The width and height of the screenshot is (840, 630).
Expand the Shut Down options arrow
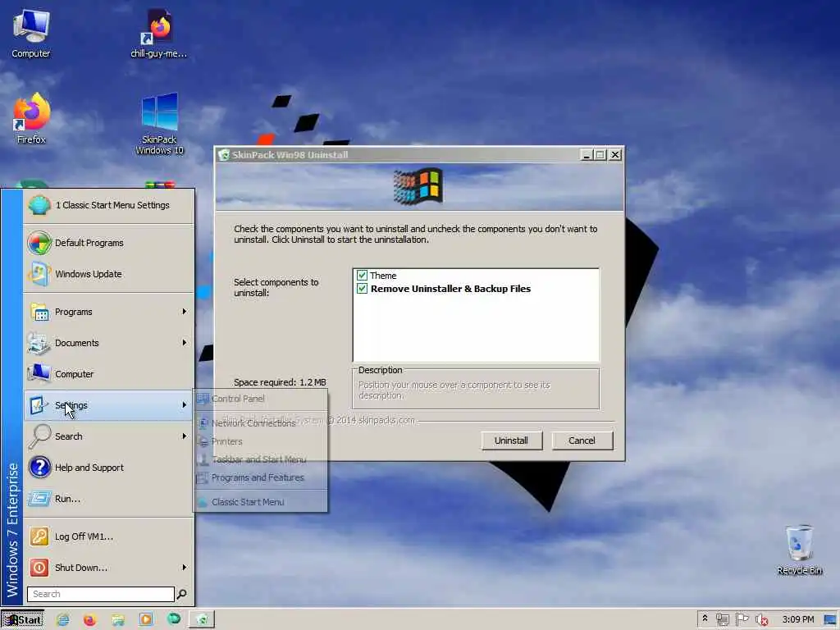(x=185, y=568)
